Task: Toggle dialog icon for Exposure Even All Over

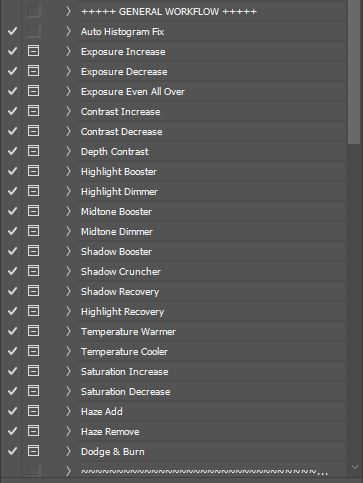Action: pos(33,91)
